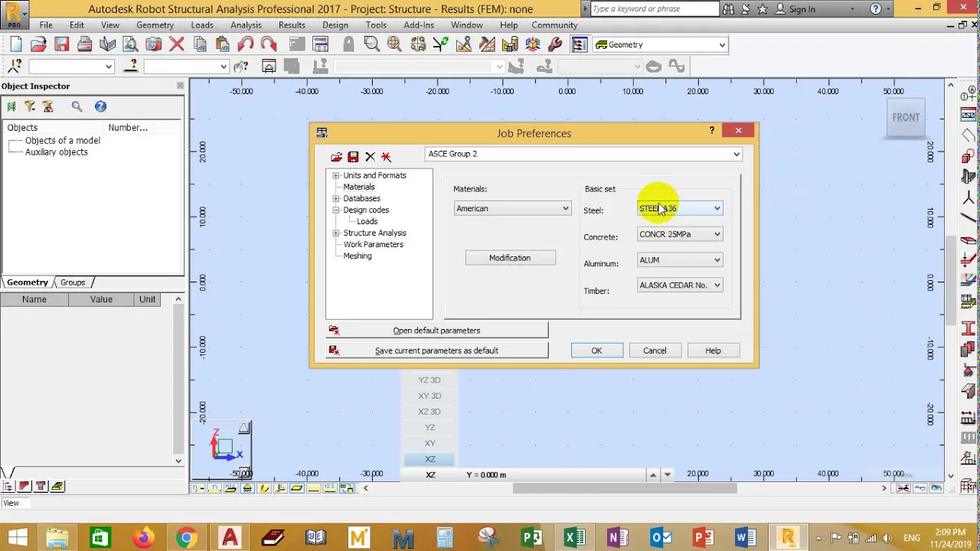
Task: Click the Undo arrow icon
Action: [x=246, y=44]
